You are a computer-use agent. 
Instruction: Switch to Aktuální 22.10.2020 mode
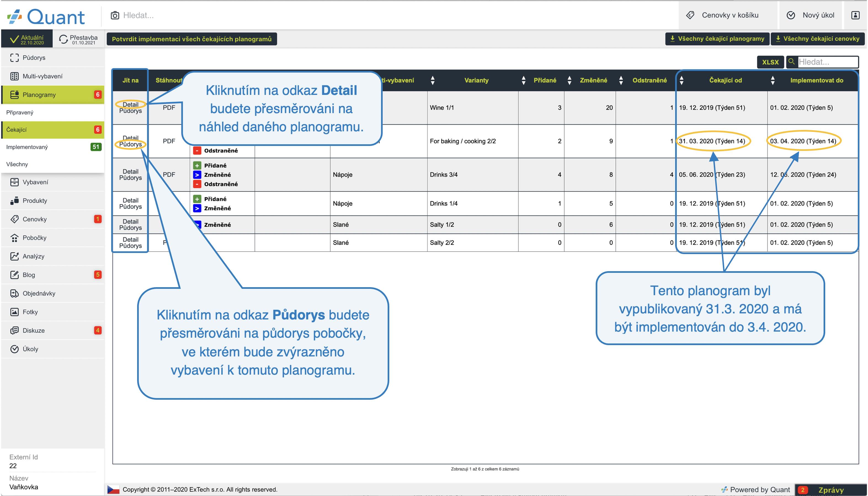pos(27,39)
